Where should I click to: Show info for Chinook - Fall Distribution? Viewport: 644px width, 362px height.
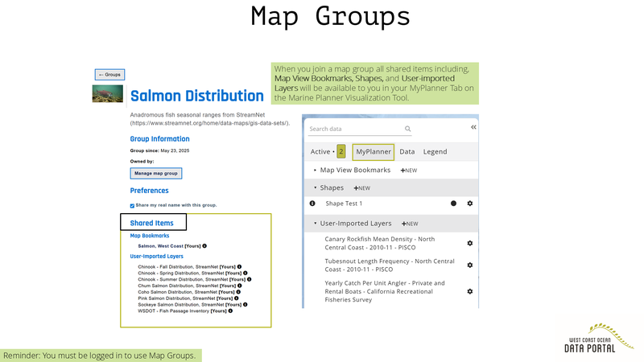click(x=239, y=267)
